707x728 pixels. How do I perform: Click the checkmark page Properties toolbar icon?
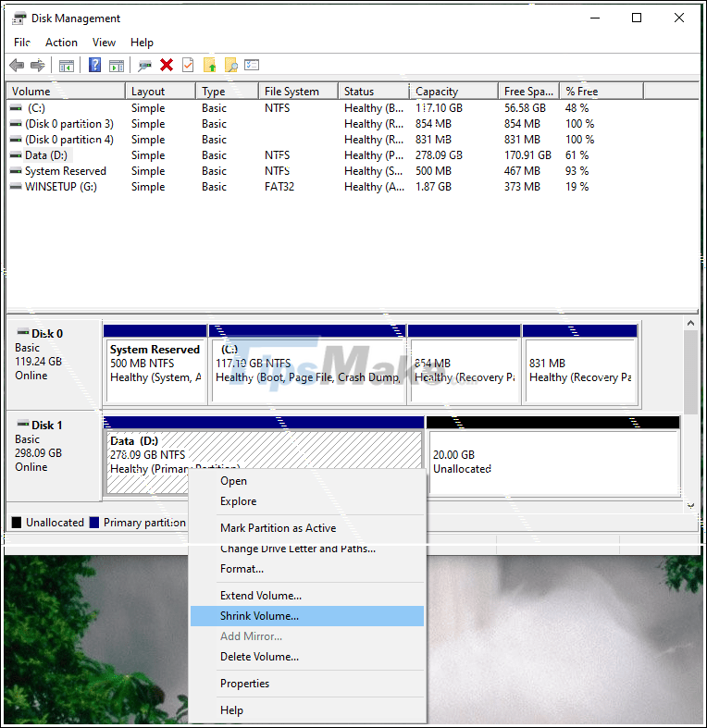tap(188, 65)
